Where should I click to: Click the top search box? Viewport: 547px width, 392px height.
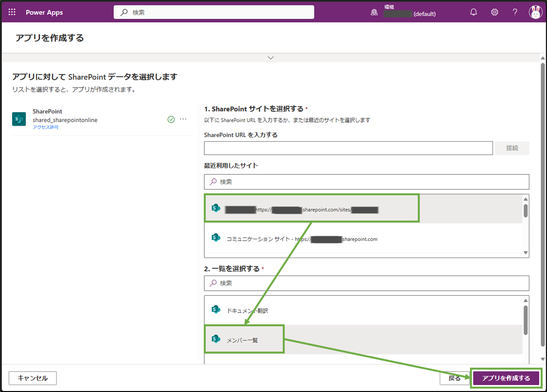(x=214, y=12)
